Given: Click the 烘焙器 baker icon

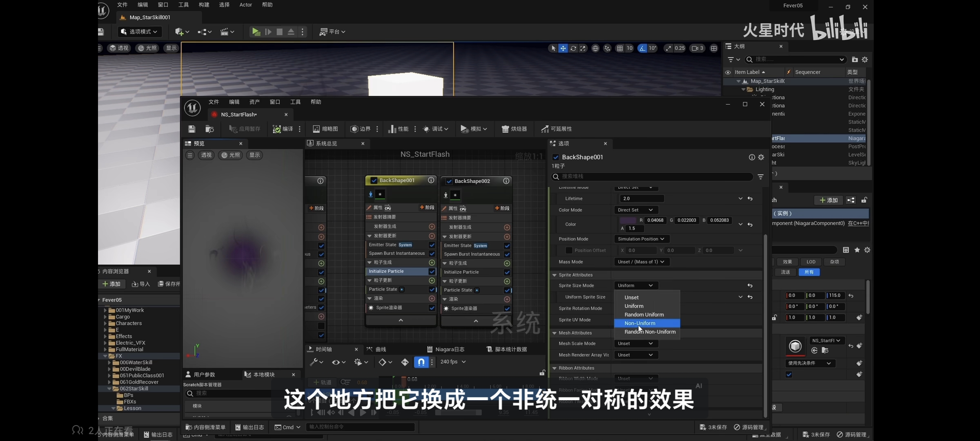Looking at the screenshot, I should click(505, 129).
